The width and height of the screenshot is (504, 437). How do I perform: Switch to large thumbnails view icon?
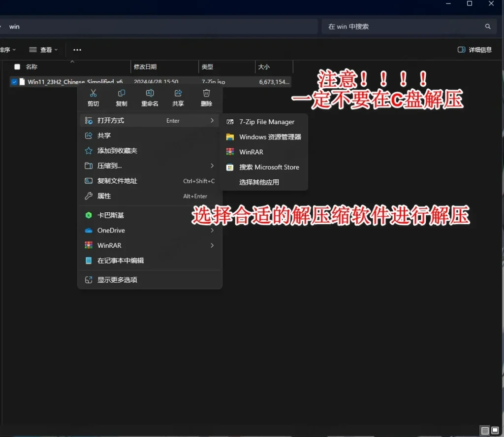tap(495, 430)
